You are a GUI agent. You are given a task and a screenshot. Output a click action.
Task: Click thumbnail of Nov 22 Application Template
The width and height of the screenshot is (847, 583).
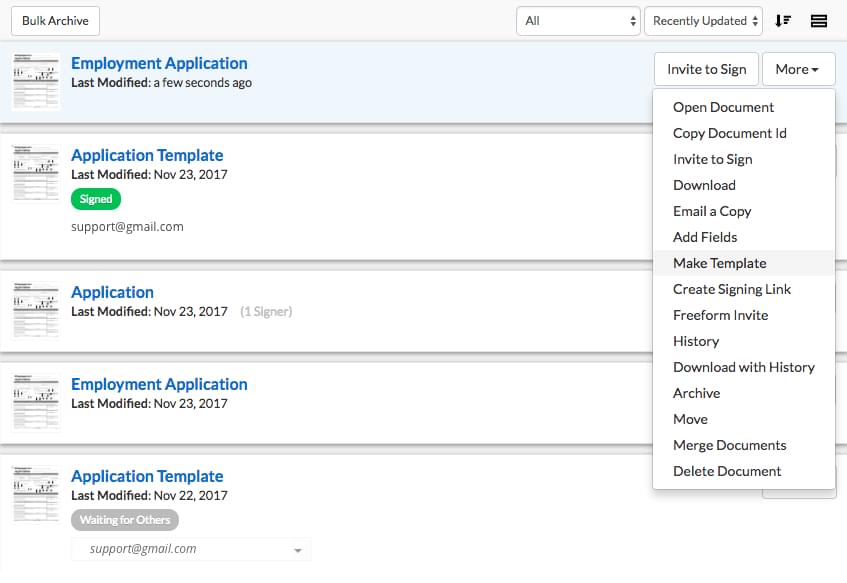tap(36, 494)
